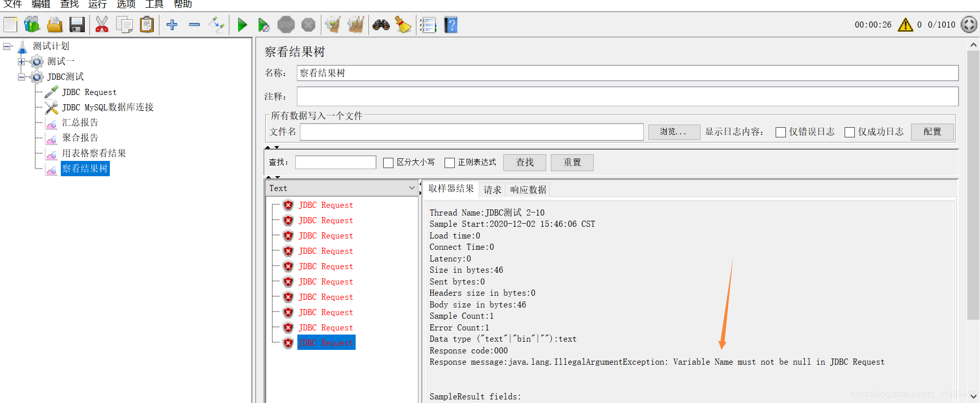
Task: Select the first JDBC Request result
Action: point(326,205)
